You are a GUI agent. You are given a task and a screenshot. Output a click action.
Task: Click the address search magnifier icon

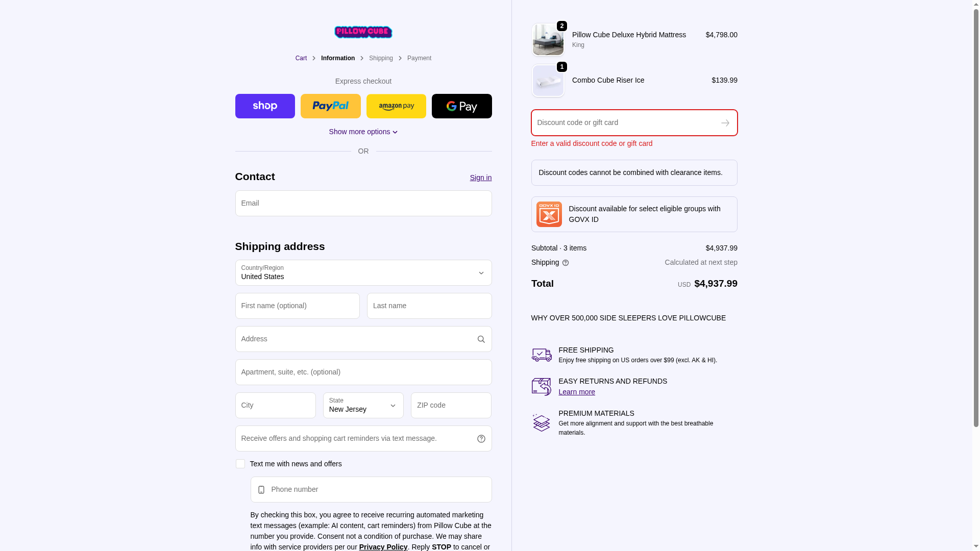click(x=481, y=339)
